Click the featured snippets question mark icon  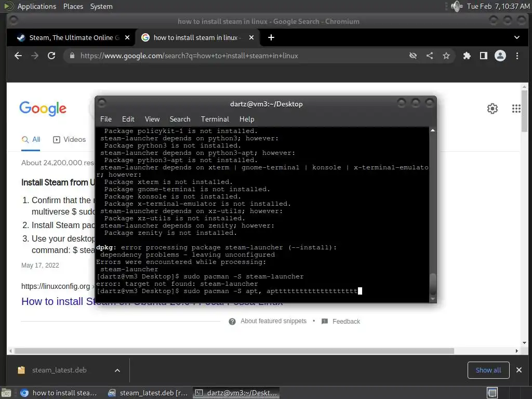[232, 321]
